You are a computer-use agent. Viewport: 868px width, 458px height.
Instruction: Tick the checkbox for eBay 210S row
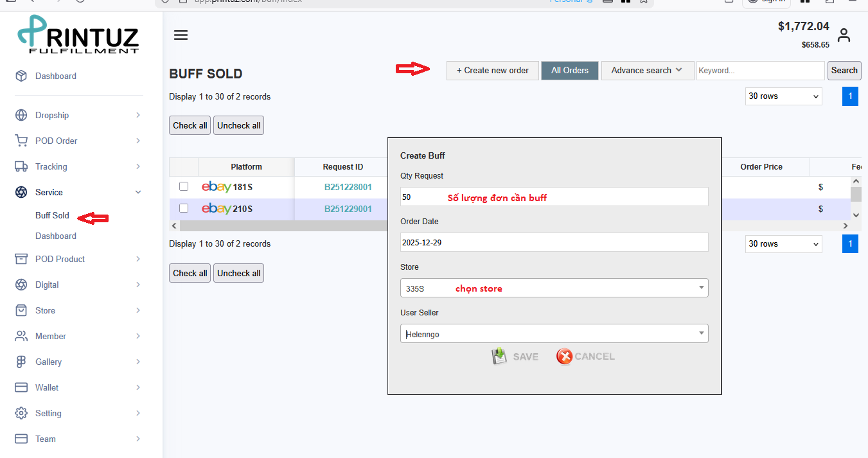[184, 208]
